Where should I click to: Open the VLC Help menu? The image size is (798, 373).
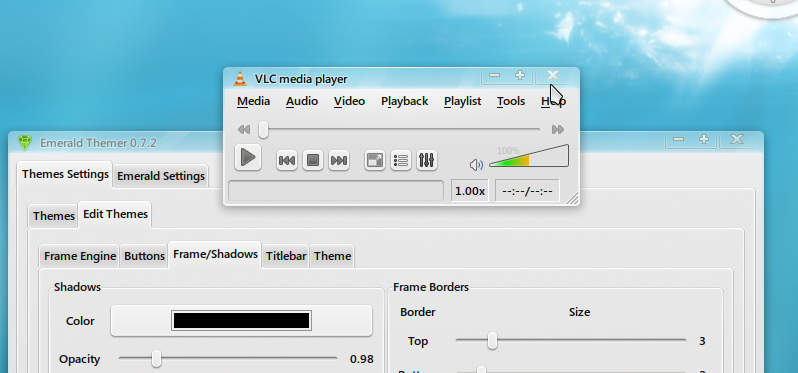[x=553, y=101]
